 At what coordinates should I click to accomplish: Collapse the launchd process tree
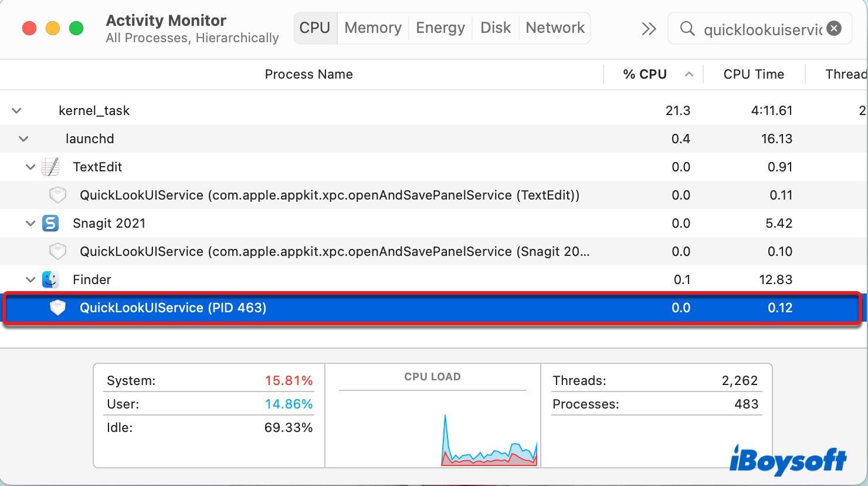[x=23, y=139]
